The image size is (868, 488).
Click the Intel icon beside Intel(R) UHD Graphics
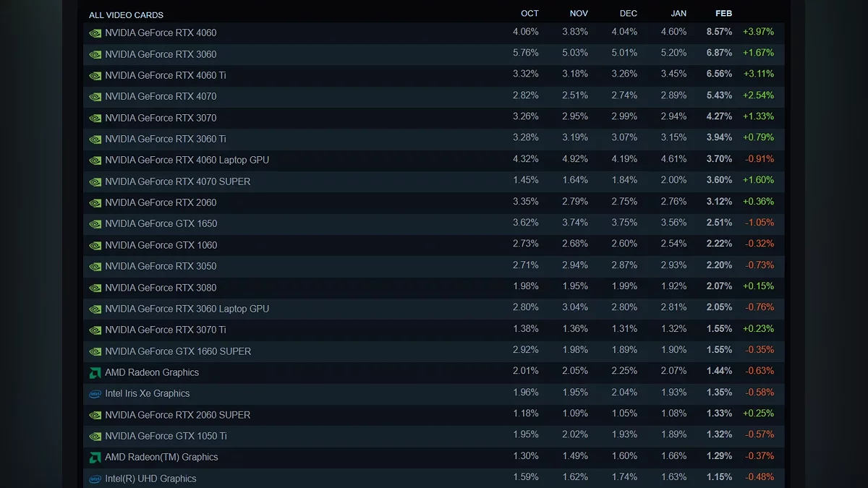click(x=95, y=479)
